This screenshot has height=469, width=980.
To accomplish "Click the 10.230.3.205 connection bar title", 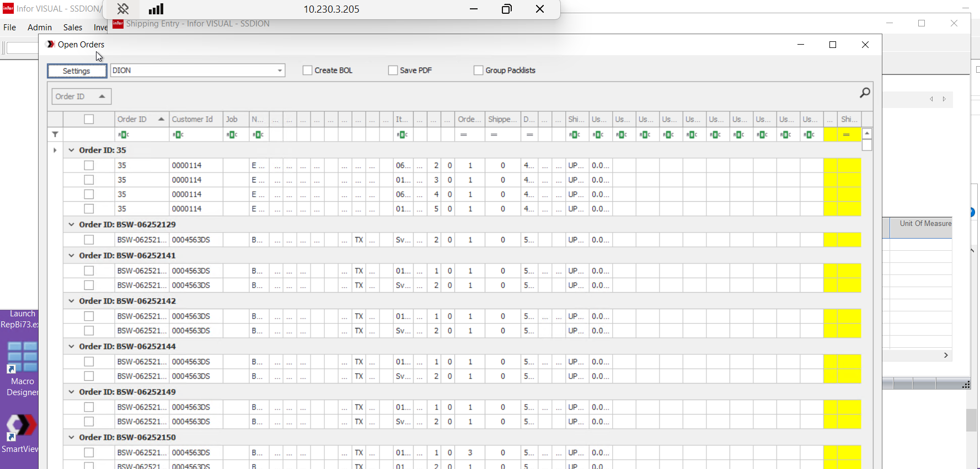I will pos(331,9).
